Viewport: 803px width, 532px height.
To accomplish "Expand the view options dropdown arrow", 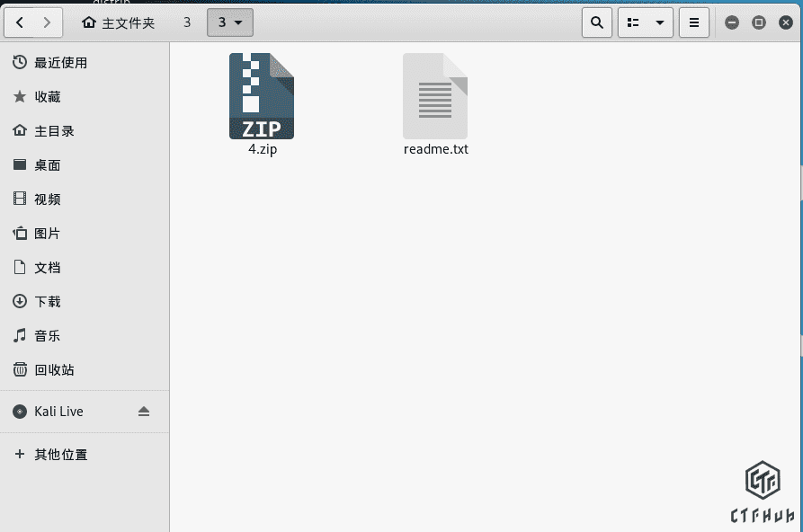I will [x=660, y=22].
